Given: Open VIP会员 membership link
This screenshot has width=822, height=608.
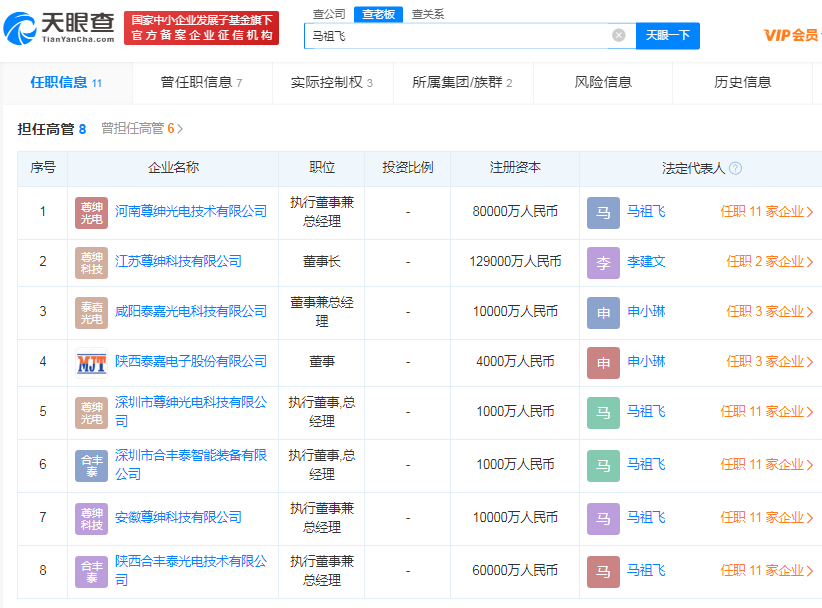Looking at the screenshot, I should tap(790, 35).
